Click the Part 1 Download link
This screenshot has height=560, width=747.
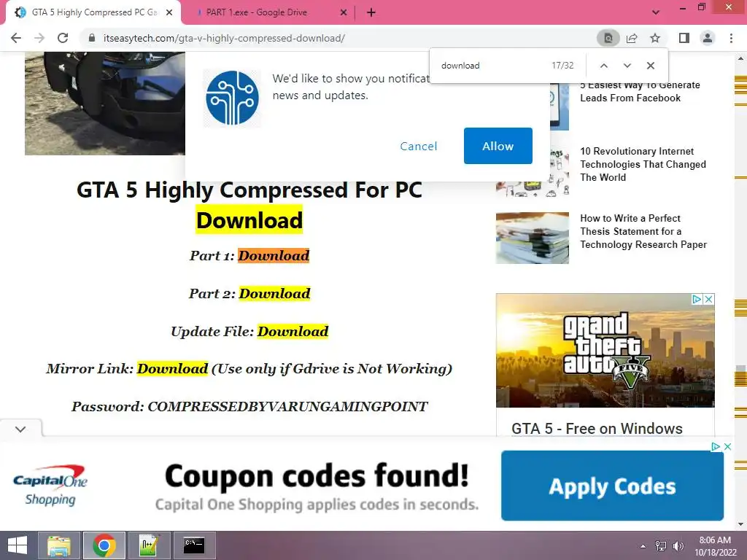coord(274,256)
